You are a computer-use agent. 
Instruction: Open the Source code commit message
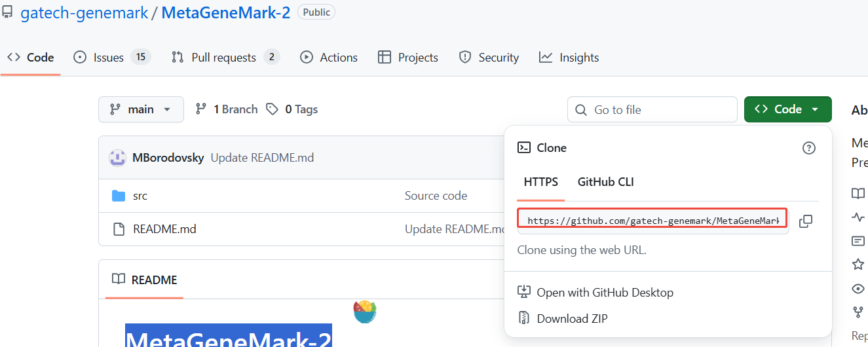[x=436, y=196]
